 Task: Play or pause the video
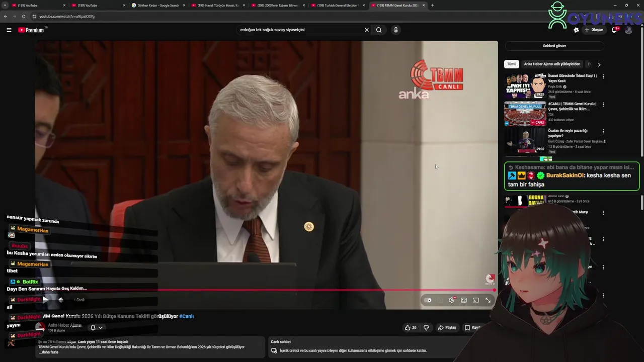[x=46, y=300]
